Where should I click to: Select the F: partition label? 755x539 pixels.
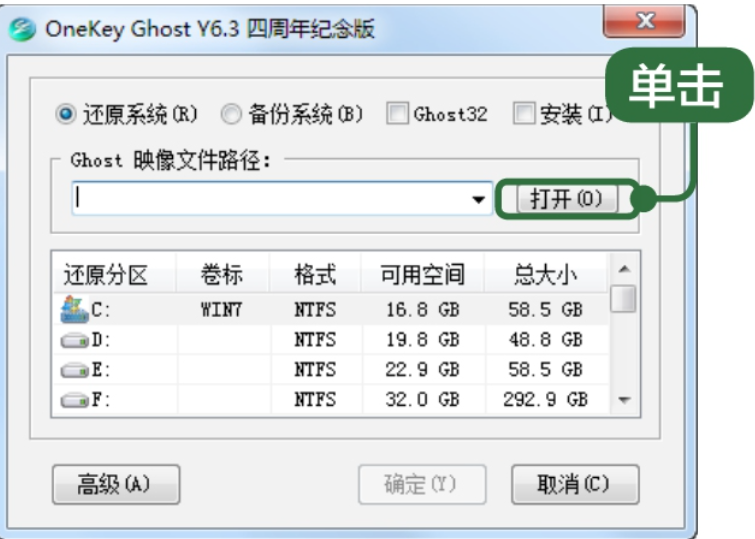click(x=101, y=400)
